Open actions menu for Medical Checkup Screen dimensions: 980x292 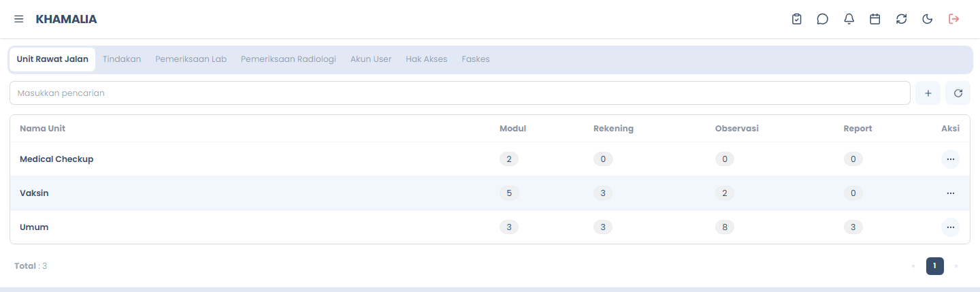(x=951, y=159)
